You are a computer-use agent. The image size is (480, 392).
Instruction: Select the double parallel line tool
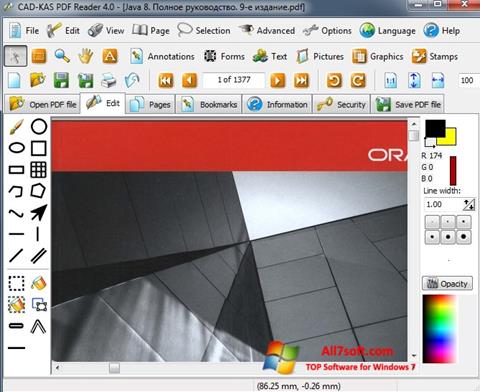click(x=39, y=256)
